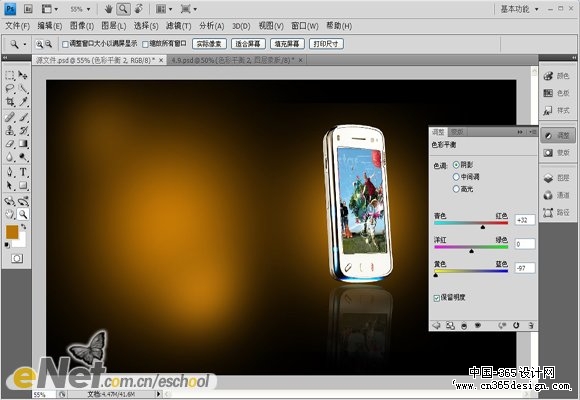The width and height of the screenshot is (580, 400).
Task: Select the 阴影 tone radio button
Action: [x=456, y=165]
